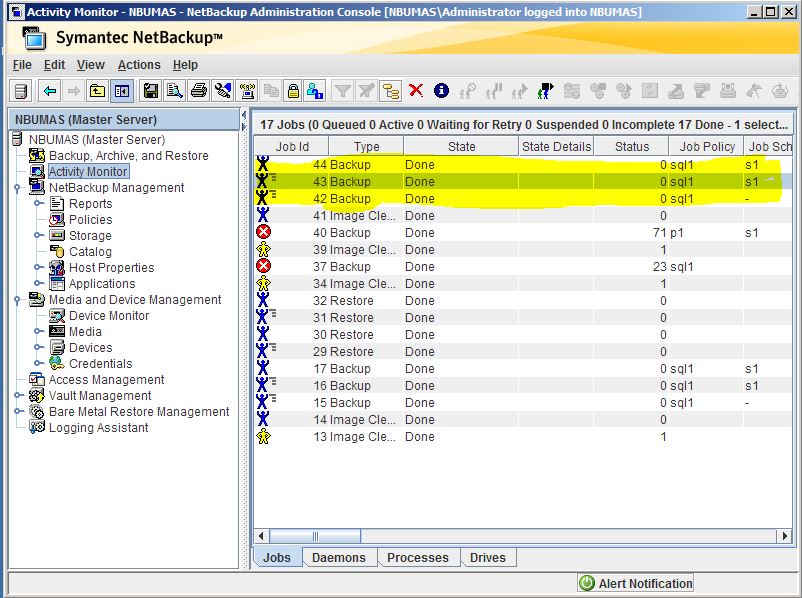
Task: Expand the Applications tree node
Action: (x=38, y=283)
